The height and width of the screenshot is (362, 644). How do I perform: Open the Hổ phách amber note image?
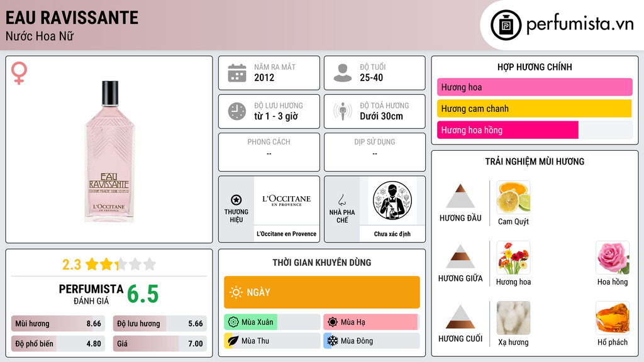click(x=613, y=318)
